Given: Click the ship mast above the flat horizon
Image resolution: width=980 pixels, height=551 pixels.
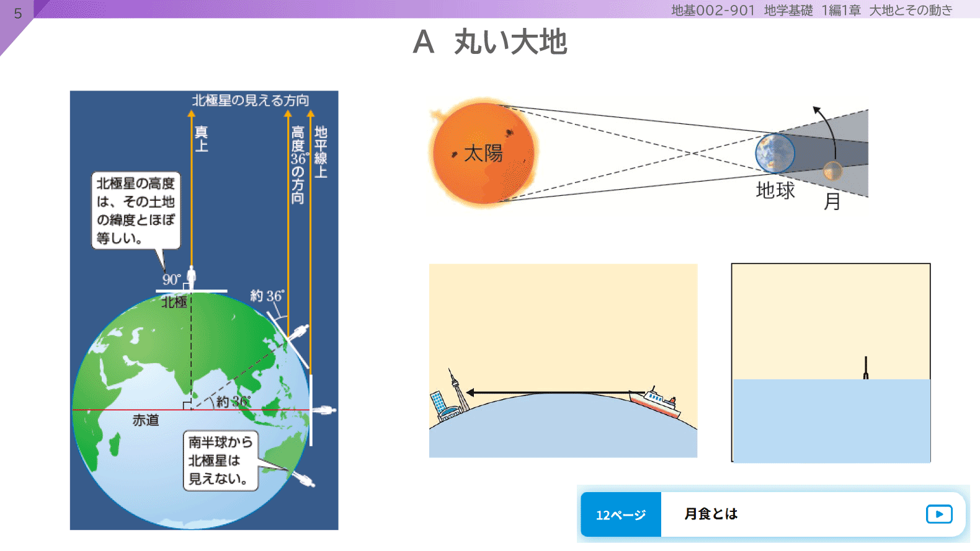Looking at the screenshot, I should (866, 368).
